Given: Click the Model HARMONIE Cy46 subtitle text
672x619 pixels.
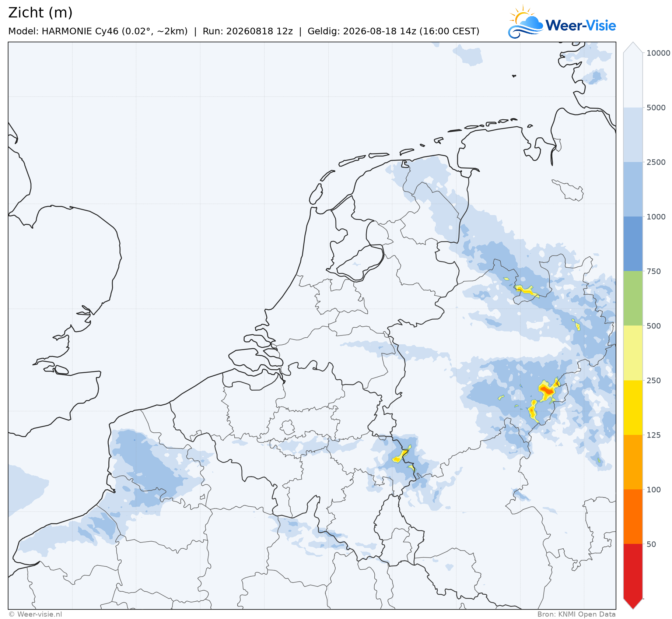Looking at the screenshot, I should 98,31.
